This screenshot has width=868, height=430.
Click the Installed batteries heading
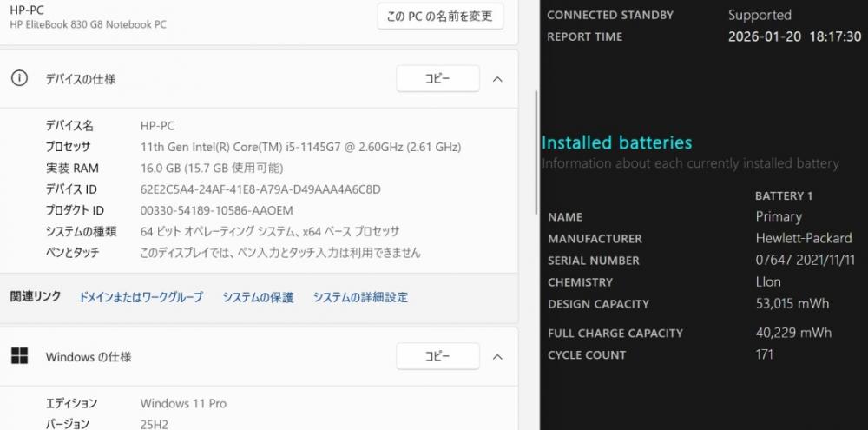click(616, 142)
